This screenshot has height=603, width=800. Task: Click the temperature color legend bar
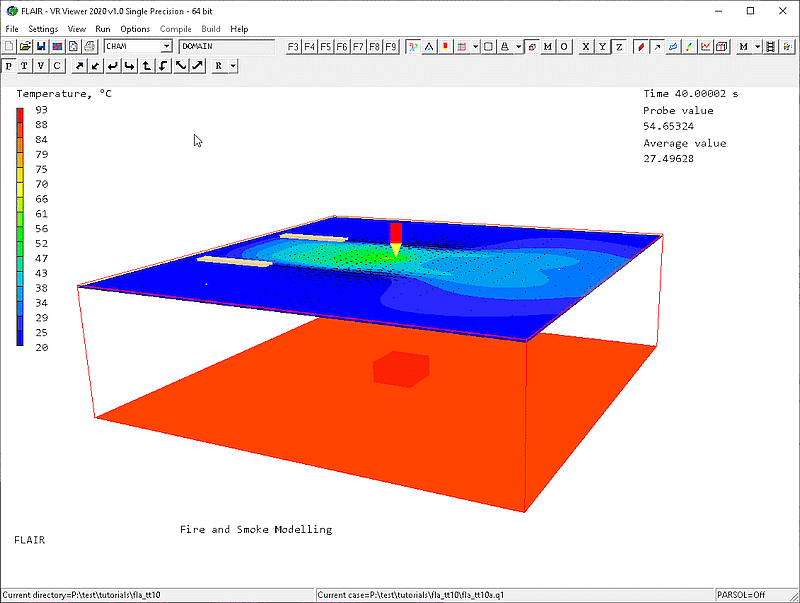pos(20,227)
